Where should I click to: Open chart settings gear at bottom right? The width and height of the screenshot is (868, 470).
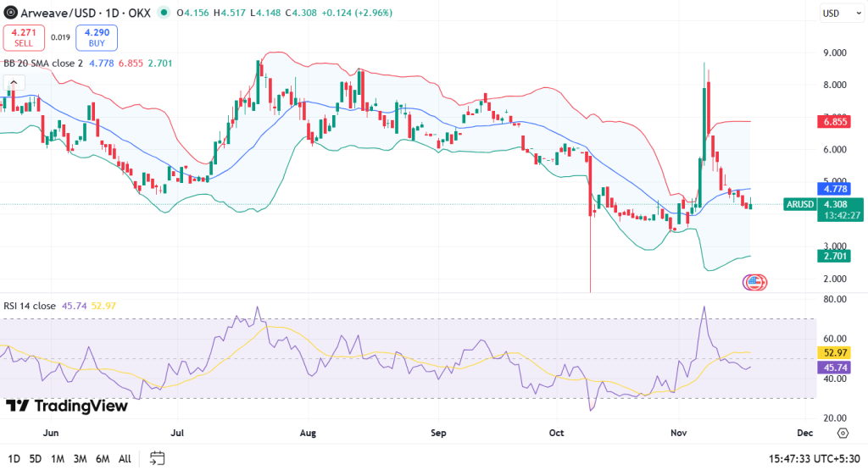(842, 433)
